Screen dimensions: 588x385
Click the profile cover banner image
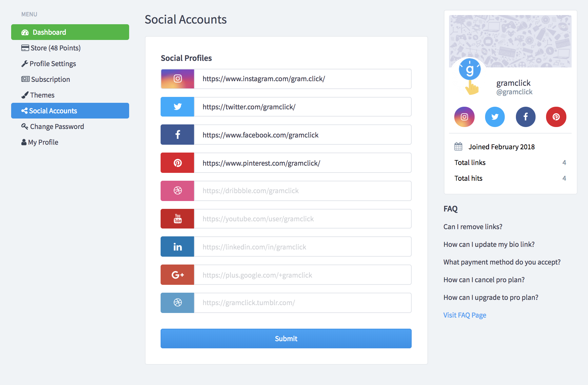point(510,41)
